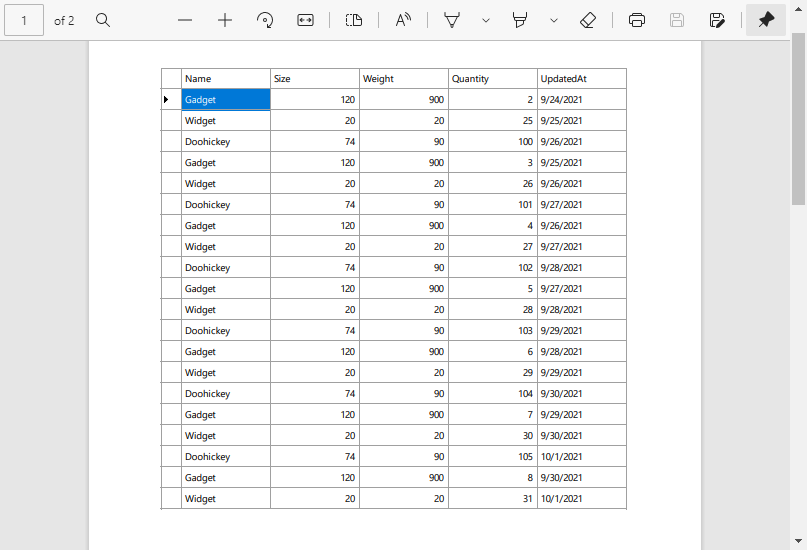The height and width of the screenshot is (550, 807).
Task: Select the Highlight tool
Action: point(519,20)
